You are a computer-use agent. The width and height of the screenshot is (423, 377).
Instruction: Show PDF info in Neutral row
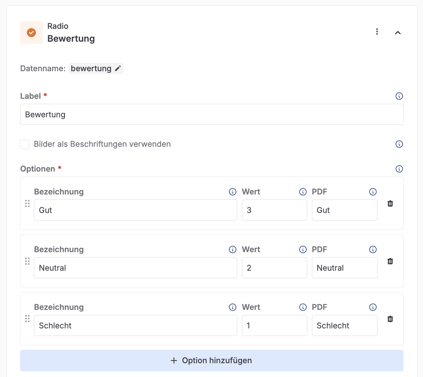tap(373, 249)
